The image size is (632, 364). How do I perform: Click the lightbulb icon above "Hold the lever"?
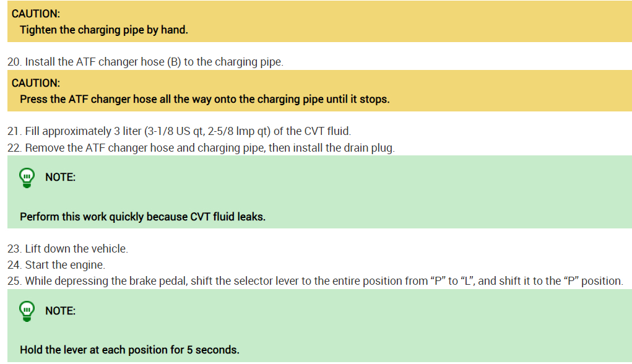pyautogui.click(x=27, y=311)
